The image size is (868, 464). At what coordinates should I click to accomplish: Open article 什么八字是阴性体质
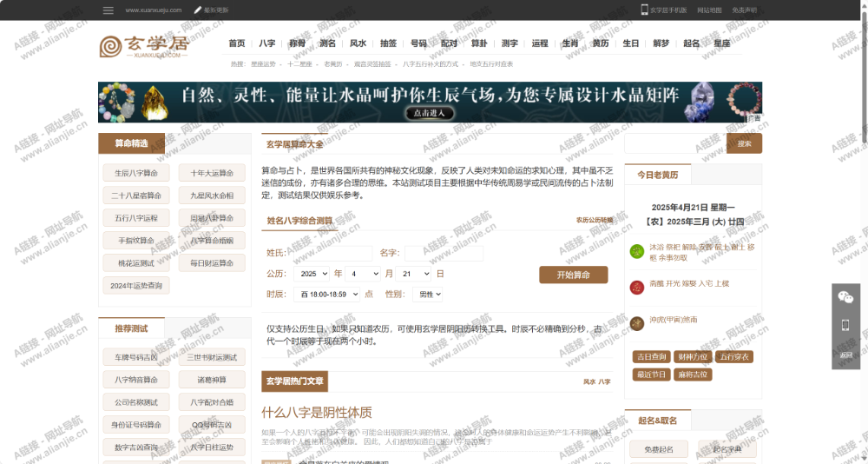click(x=317, y=413)
